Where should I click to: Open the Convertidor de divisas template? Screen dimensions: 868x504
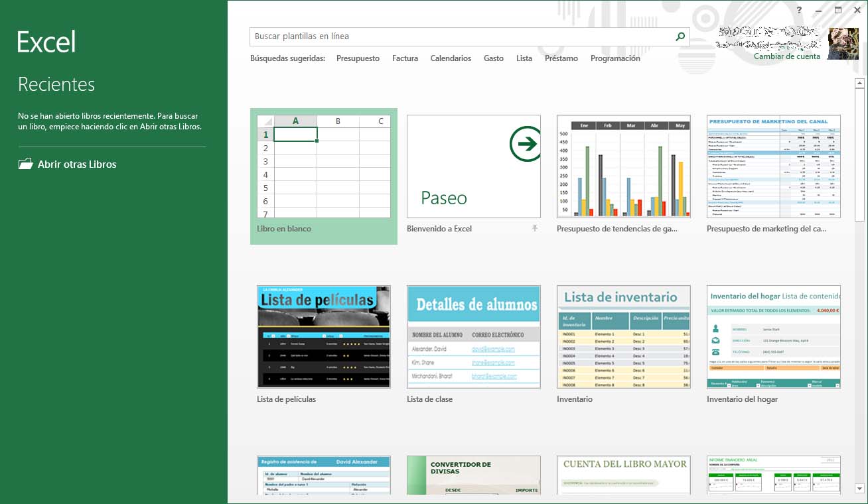click(474, 475)
